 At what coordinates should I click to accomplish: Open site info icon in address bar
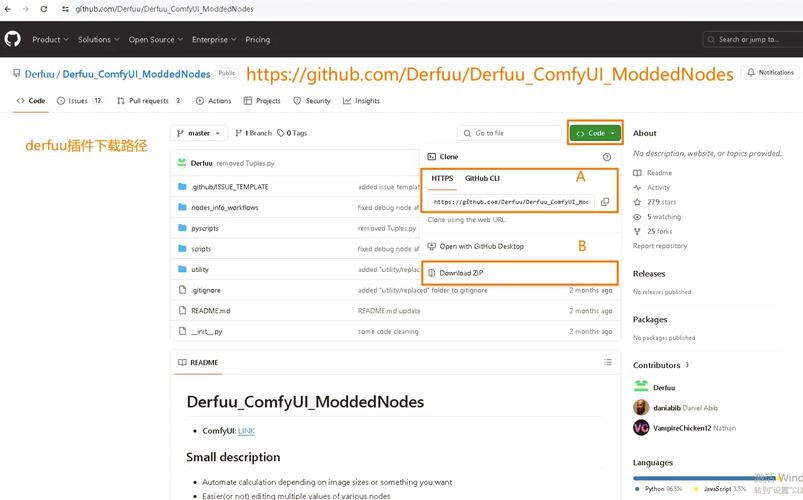click(x=65, y=9)
